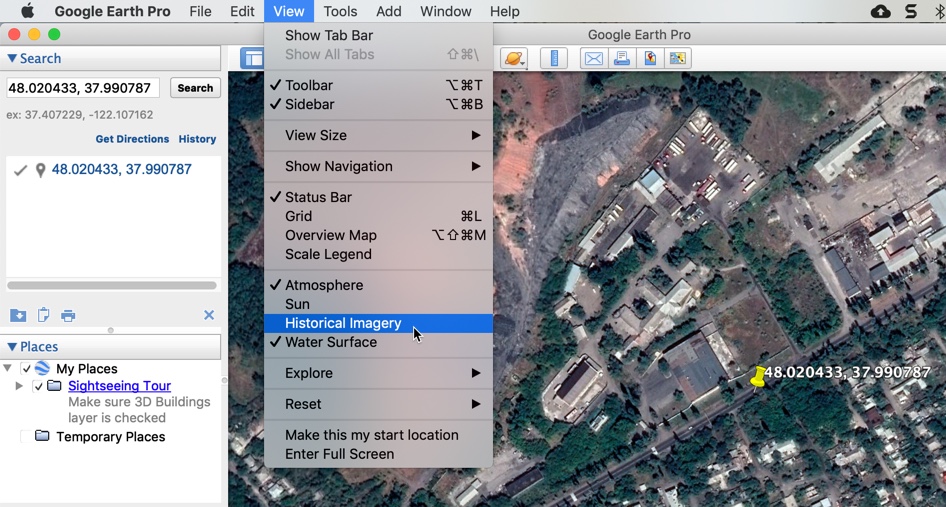The width and height of the screenshot is (946, 507).
Task: Open the View Size submenu
Action: click(378, 135)
